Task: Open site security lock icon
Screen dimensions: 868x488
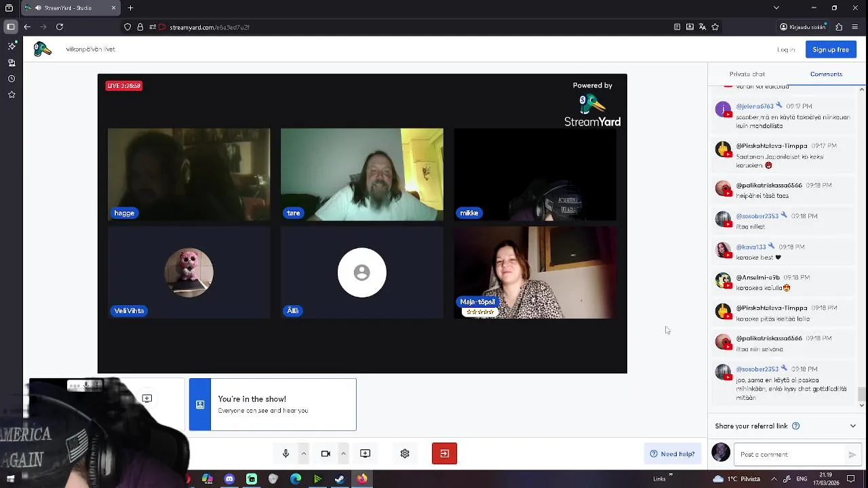Action: pyautogui.click(x=140, y=27)
